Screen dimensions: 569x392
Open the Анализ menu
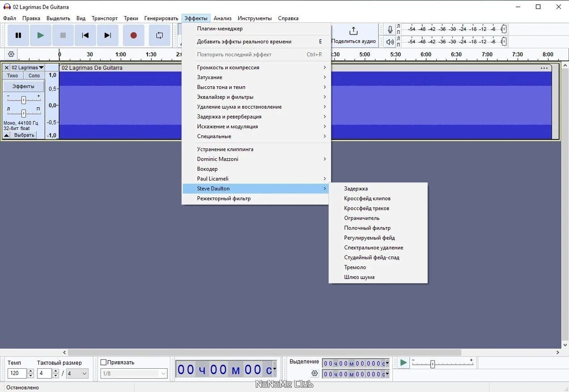pyautogui.click(x=222, y=18)
